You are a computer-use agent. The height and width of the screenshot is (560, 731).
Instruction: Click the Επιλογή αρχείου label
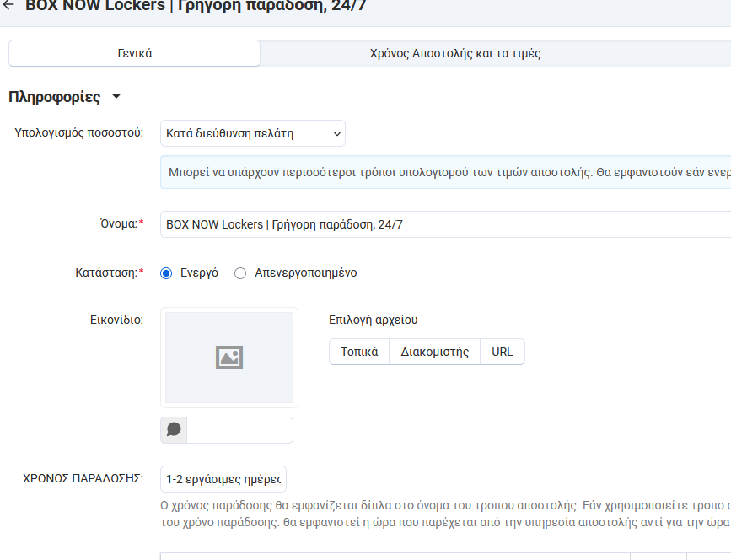click(x=373, y=320)
